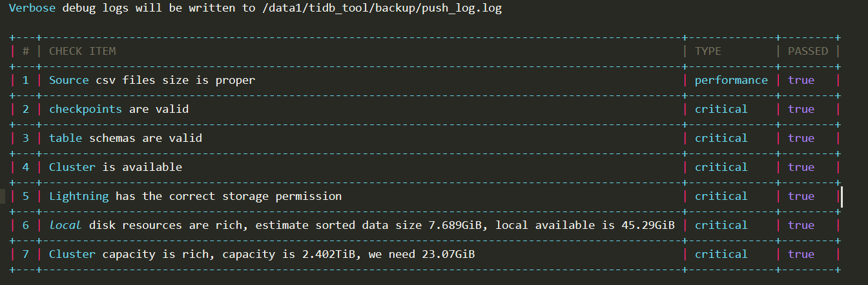Click 'critical' in the local disk row
The width and height of the screenshot is (868, 285).
tap(721, 225)
